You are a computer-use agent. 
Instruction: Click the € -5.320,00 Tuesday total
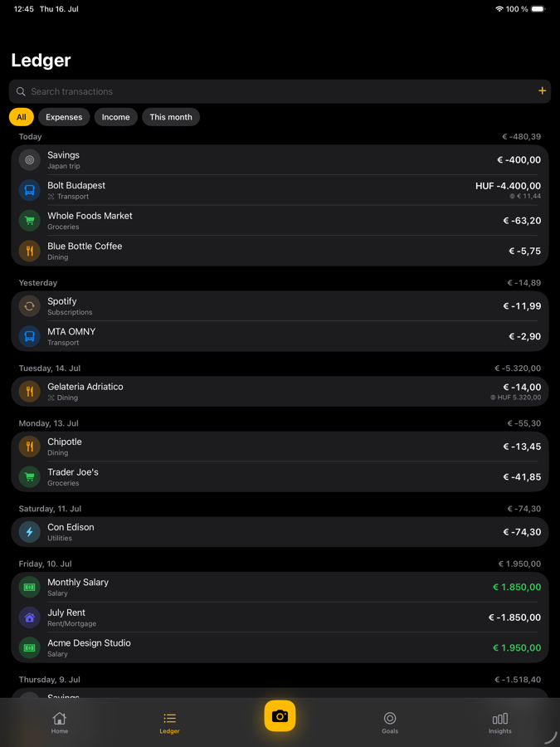pos(518,369)
